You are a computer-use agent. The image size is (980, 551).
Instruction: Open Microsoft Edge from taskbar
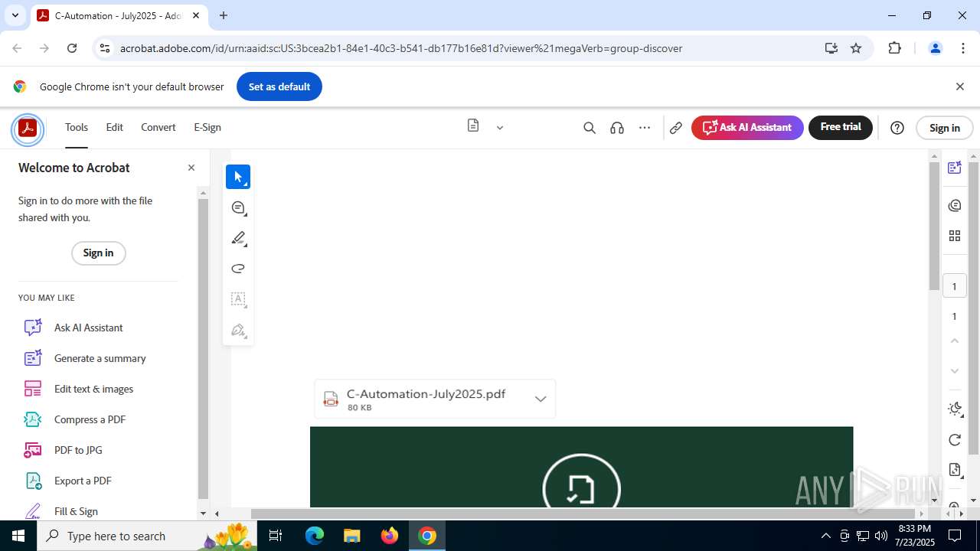point(315,536)
